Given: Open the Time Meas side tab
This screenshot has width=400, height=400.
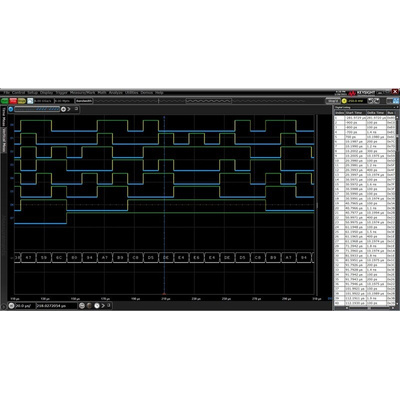Looking at the screenshot, I should point(4,116).
